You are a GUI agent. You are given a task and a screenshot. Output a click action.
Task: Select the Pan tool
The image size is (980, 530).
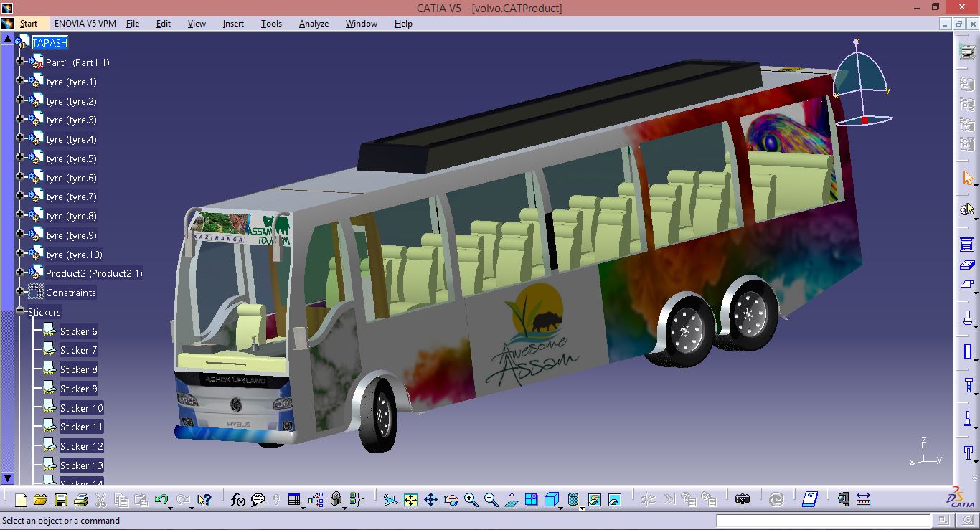[430, 500]
